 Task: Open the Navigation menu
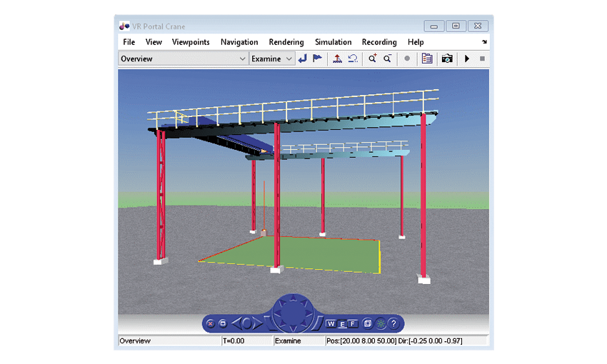coord(239,42)
